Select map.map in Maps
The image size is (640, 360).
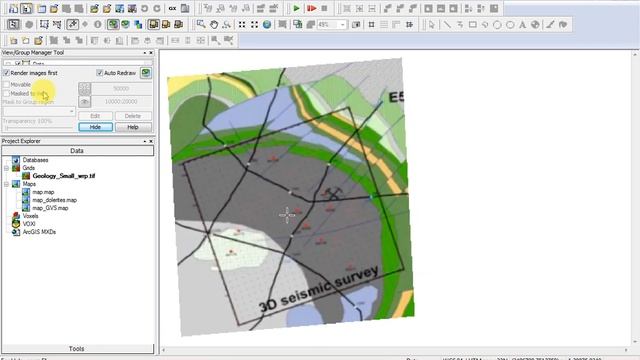coord(43,192)
